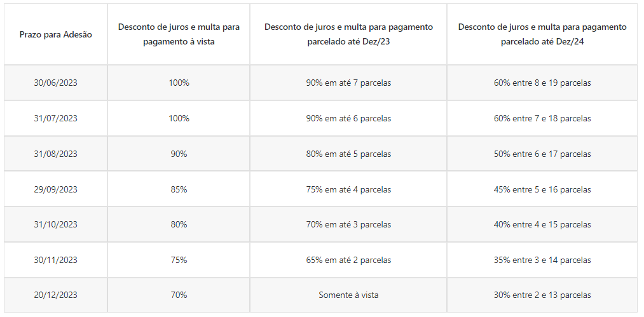Select the 70% à vista discount cell

click(x=179, y=295)
